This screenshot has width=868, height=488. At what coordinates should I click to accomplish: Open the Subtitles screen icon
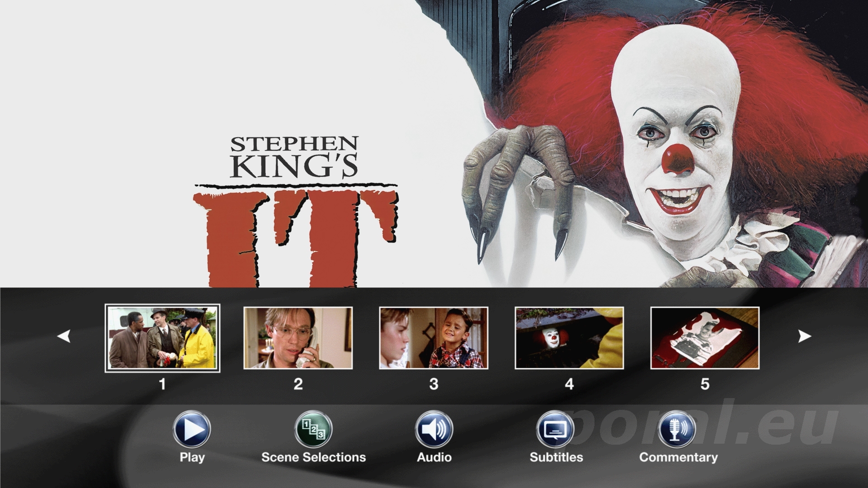[x=555, y=429]
